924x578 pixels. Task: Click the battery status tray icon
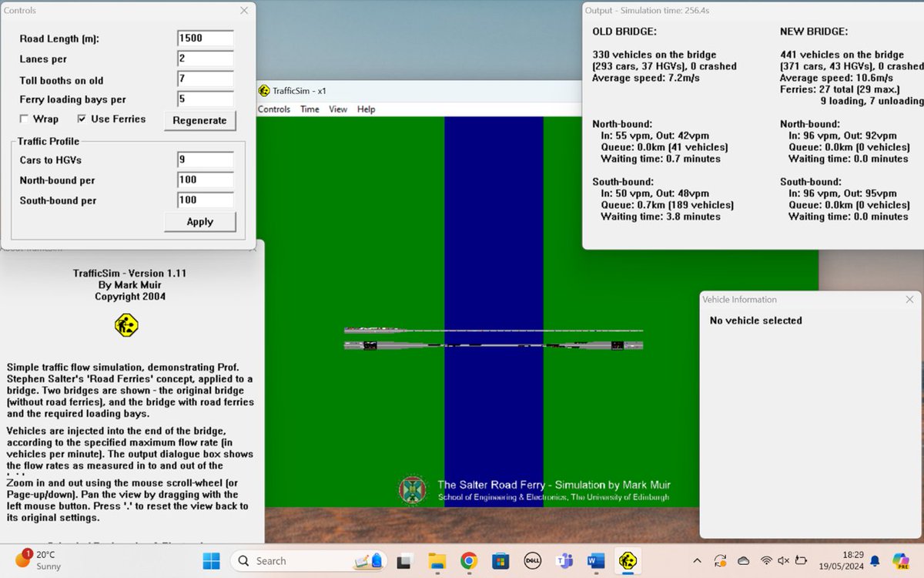coord(801,561)
